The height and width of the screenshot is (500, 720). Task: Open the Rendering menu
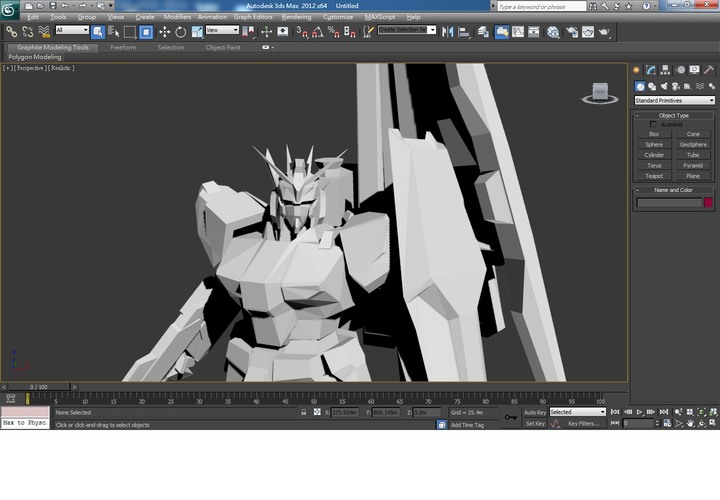pyautogui.click(x=296, y=17)
